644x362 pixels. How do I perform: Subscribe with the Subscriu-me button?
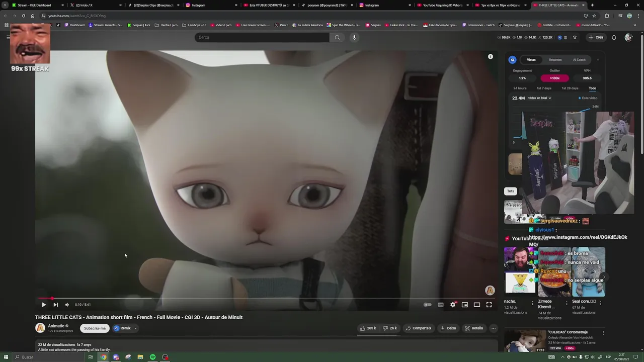pyautogui.click(x=95, y=328)
